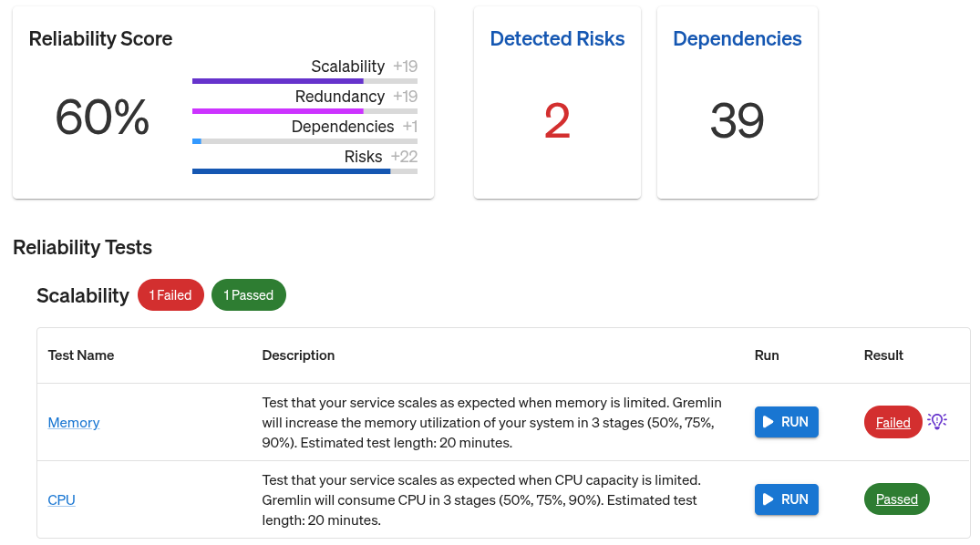The image size is (980, 545).
Task: Open the CPU test link
Action: point(61,500)
